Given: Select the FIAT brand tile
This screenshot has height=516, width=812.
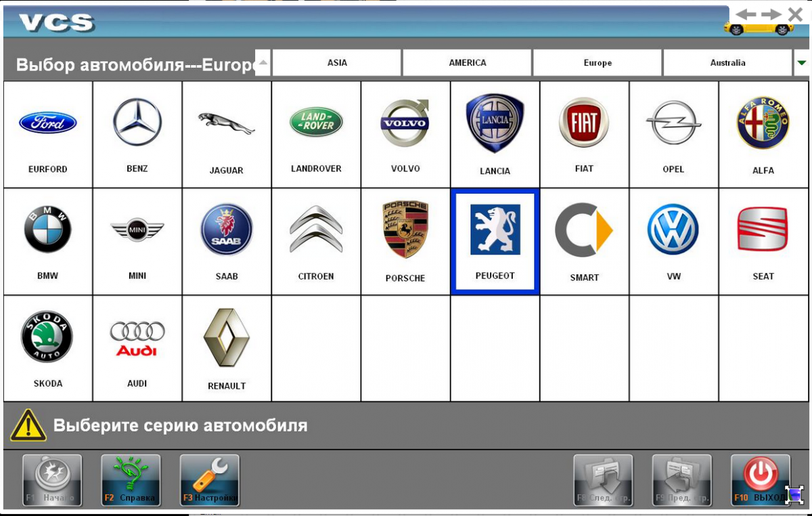Looking at the screenshot, I should 584,135.
